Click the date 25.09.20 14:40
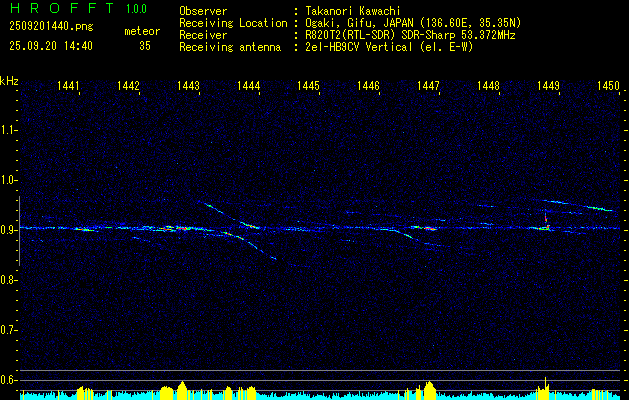629x400 pixels. (x=51, y=46)
